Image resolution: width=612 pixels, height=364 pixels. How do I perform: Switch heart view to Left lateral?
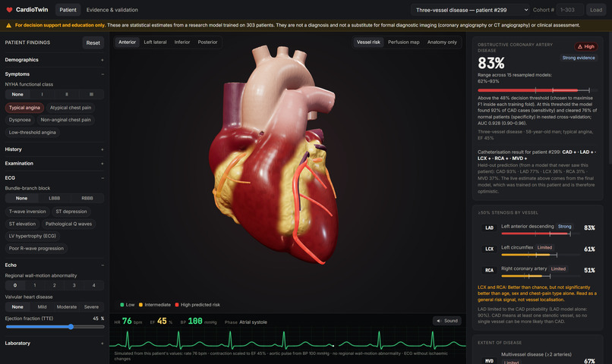click(155, 42)
